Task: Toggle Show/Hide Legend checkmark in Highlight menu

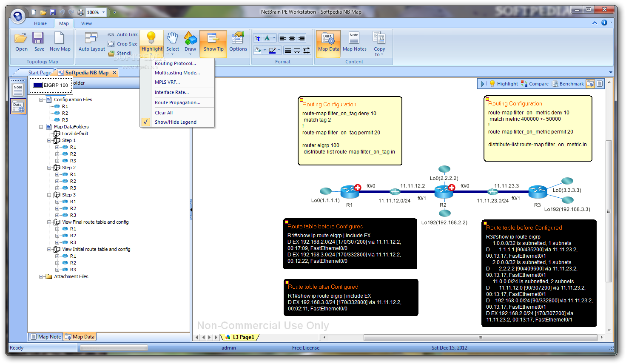Action: [146, 122]
